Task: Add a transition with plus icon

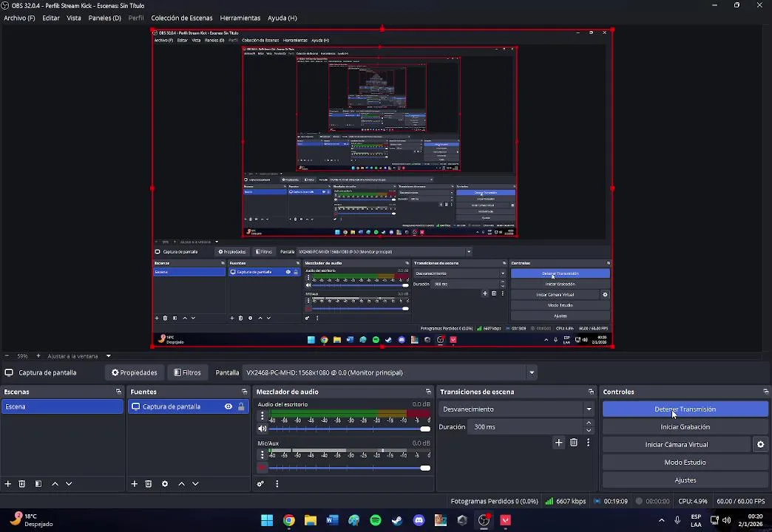Action: [x=559, y=443]
